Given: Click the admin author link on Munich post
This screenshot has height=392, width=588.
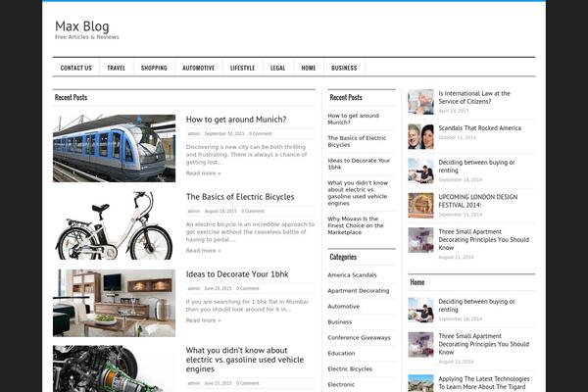Looking at the screenshot, I should (194, 133).
